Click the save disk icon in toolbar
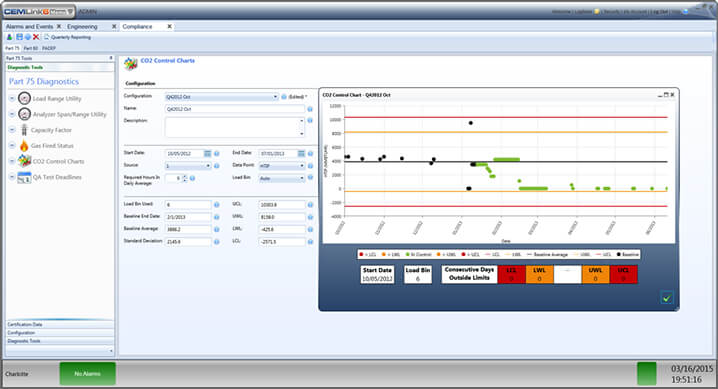Screen dimensions: 718x389 tap(20, 37)
